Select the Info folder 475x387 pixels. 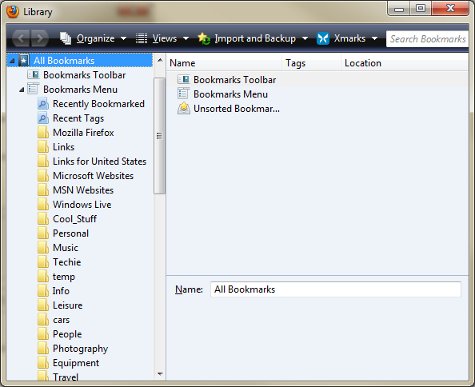tap(61, 291)
